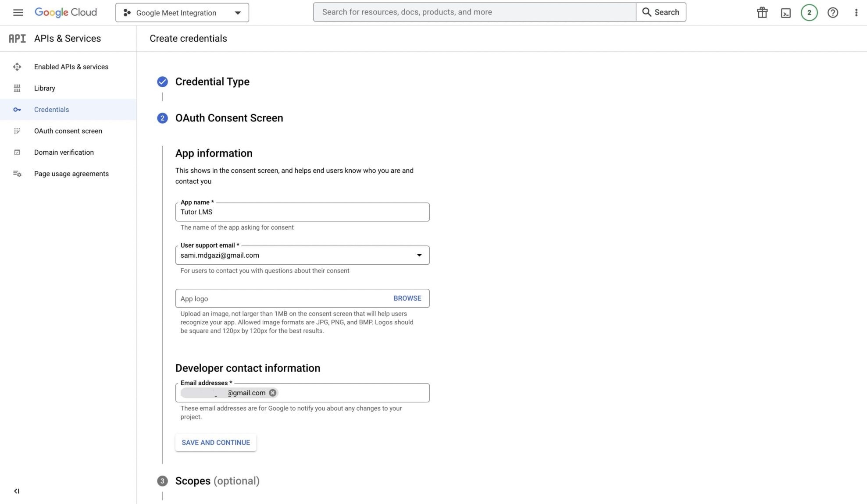Remove the gmail.com email address chip

pos(273,393)
